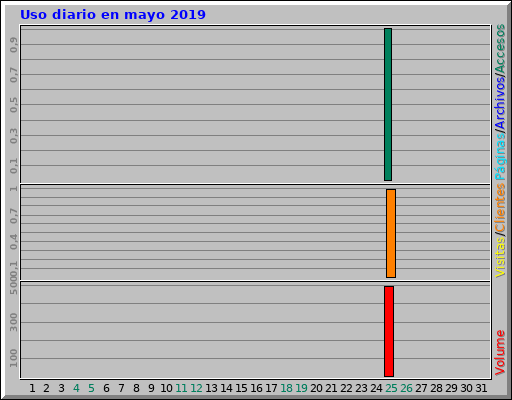Click green day 12 on the x-axis

coord(196,388)
